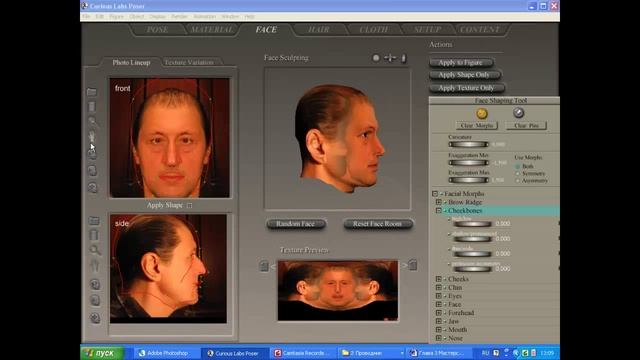
Task: Click the first Cheekbones morph slider
Action: tap(472, 224)
